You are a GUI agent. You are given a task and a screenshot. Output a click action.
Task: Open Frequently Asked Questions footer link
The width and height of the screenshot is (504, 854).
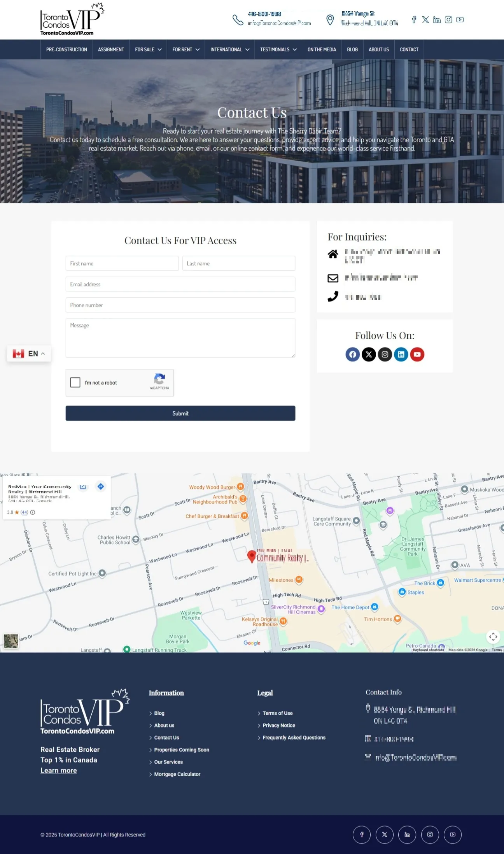click(x=294, y=737)
